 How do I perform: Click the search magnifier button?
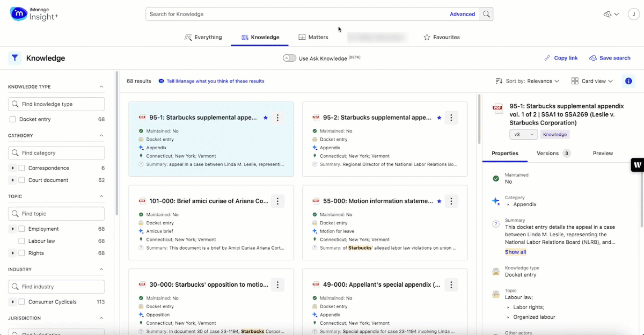coord(486,14)
